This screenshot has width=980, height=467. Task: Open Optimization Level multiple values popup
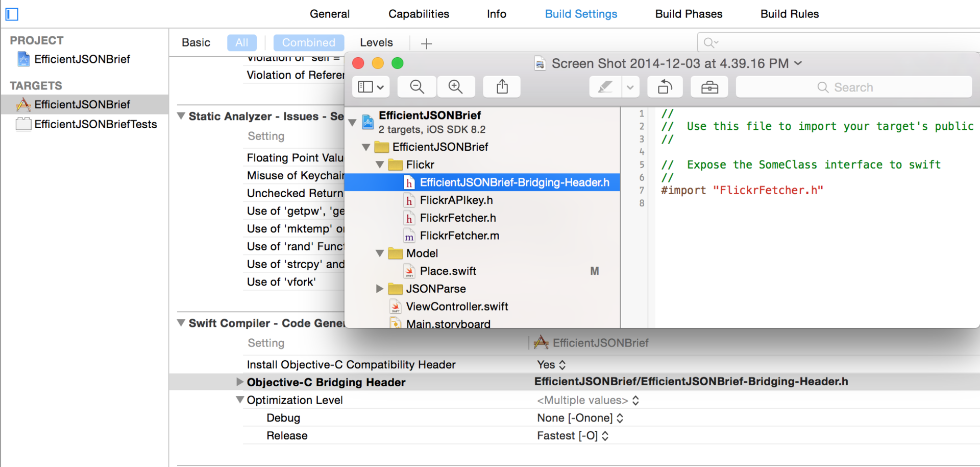pyautogui.click(x=588, y=400)
